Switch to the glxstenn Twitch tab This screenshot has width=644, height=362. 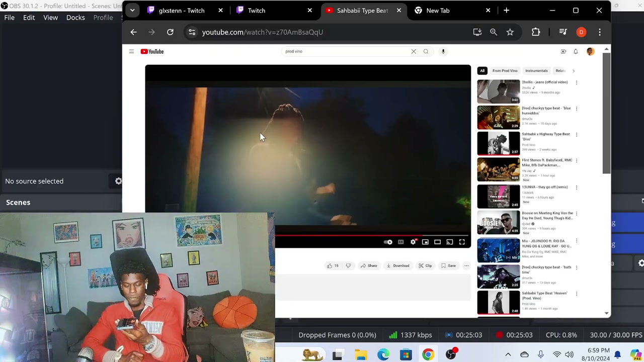pos(181,11)
